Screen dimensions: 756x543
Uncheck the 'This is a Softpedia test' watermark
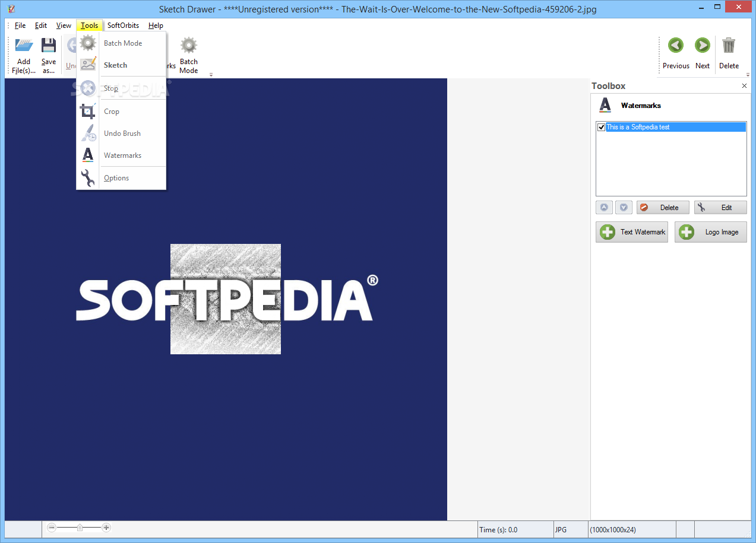[602, 127]
